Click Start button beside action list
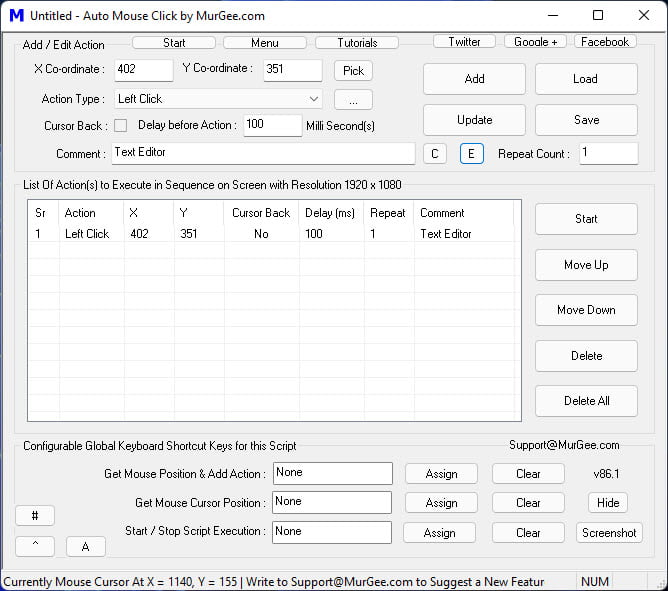Image resolution: width=668 pixels, height=591 pixels. pos(586,219)
